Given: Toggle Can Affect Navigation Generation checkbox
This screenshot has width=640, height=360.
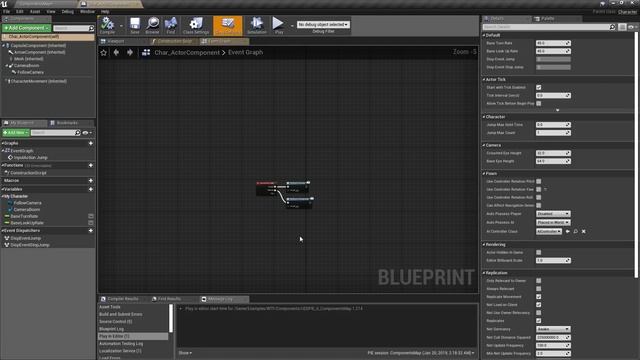Looking at the screenshot, I should [539, 205].
